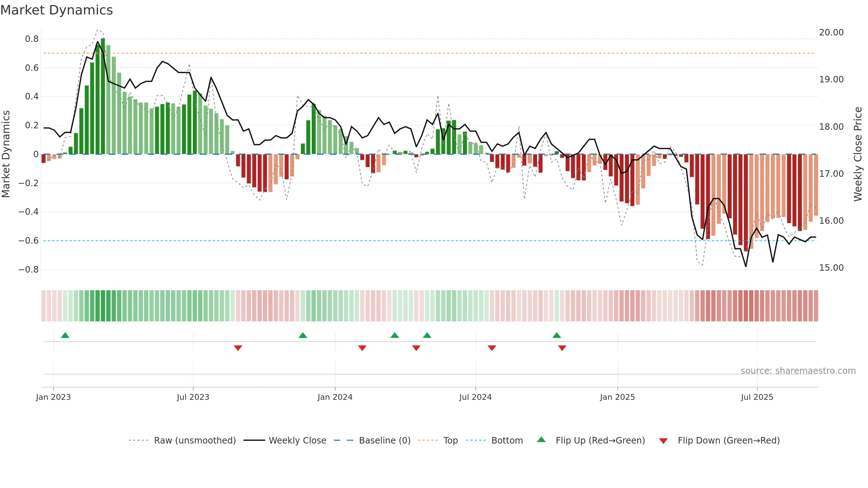Image resolution: width=868 pixels, height=488 pixels.
Task: Click the −0.4 left axis tick label
Action: [x=29, y=212]
